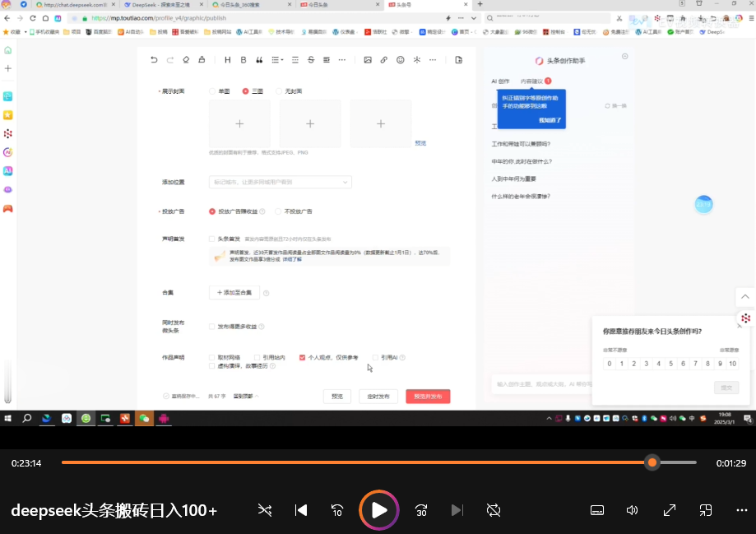The width and height of the screenshot is (756, 534).
Task: Rate 10 in recommendation survey
Action: (x=732, y=364)
